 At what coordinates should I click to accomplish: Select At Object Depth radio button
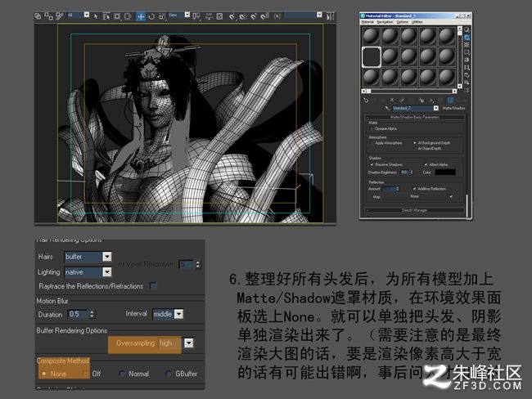pos(415,149)
